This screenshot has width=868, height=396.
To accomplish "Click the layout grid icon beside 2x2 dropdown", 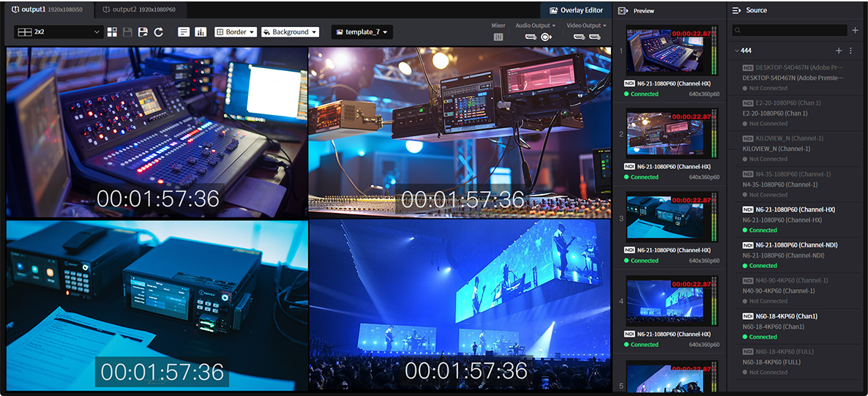I will (x=112, y=32).
